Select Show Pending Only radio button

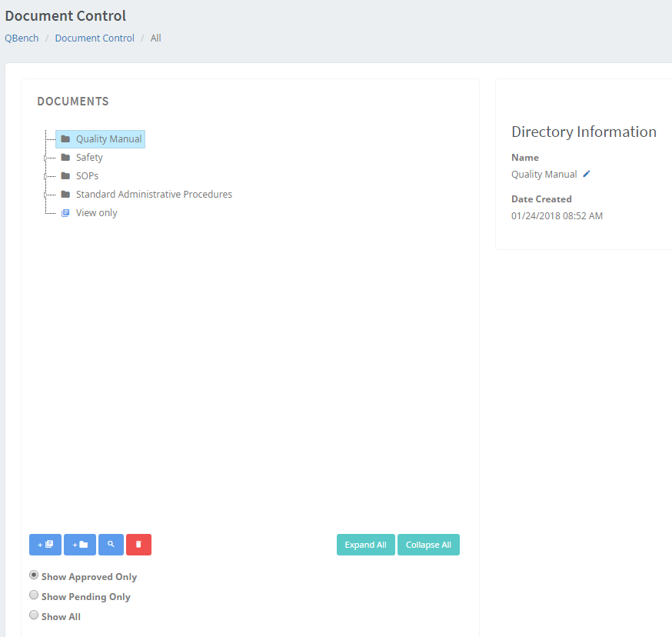click(33, 595)
